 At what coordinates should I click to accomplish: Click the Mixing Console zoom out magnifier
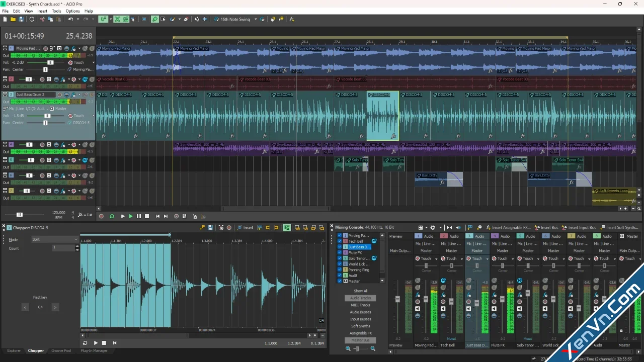tap(348, 348)
